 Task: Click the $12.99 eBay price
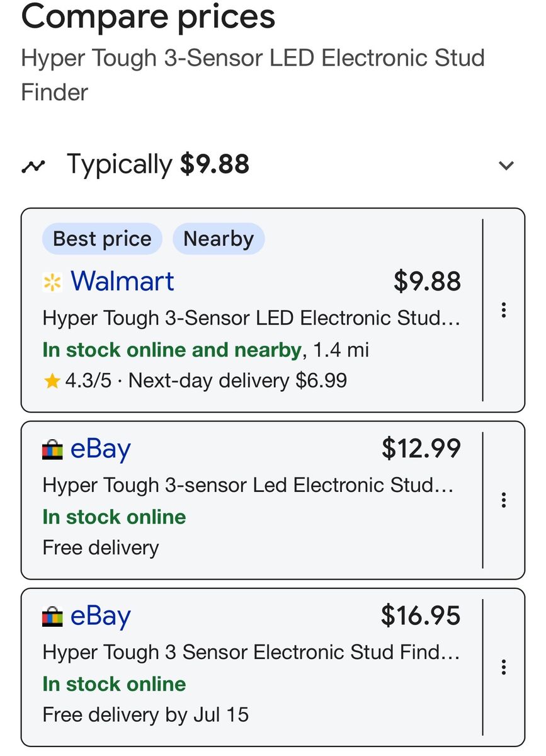(x=421, y=449)
